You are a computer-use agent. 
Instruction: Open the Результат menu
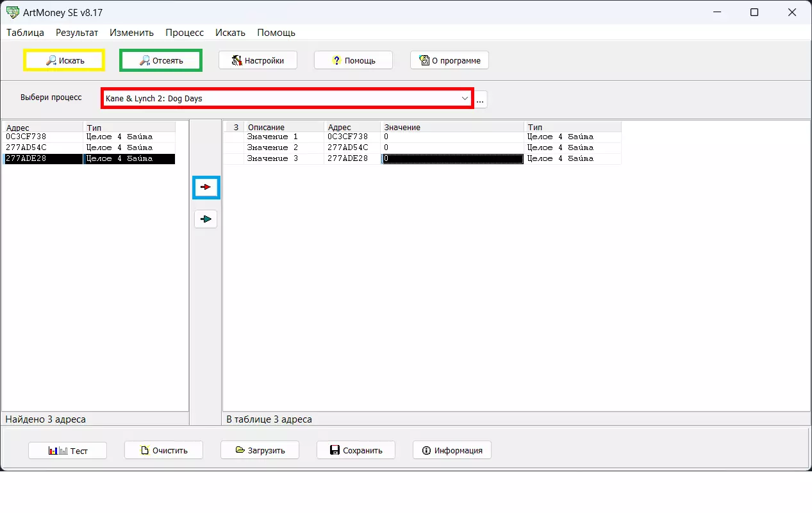pyautogui.click(x=77, y=32)
